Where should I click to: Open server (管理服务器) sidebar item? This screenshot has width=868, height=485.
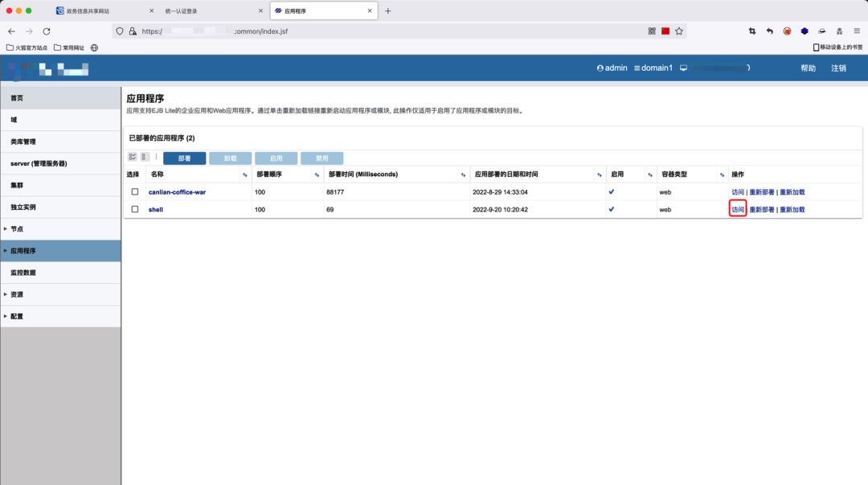[61, 163]
